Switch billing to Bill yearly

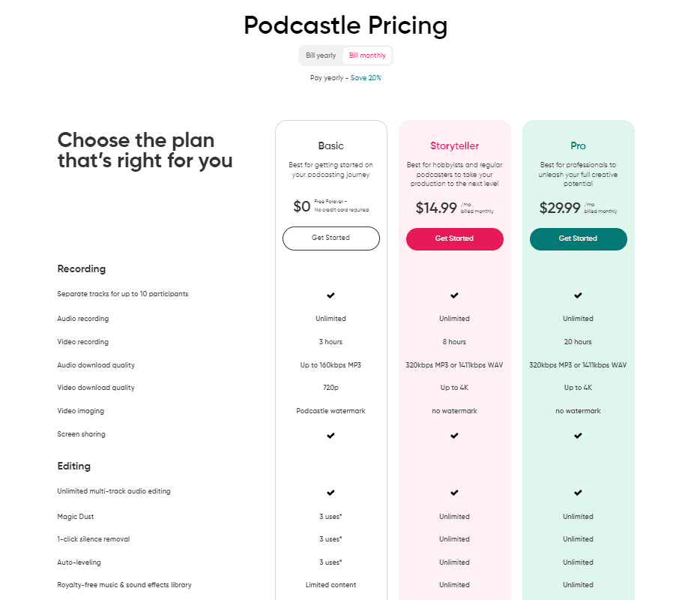click(x=321, y=55)
